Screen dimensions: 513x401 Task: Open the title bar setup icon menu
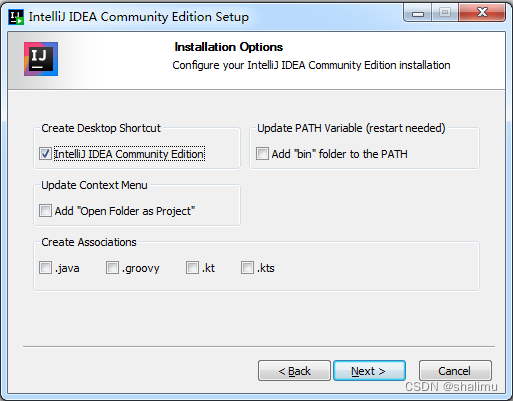16,17
